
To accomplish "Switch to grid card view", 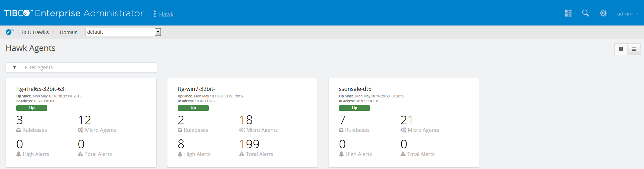I will (x=621, y=49).
